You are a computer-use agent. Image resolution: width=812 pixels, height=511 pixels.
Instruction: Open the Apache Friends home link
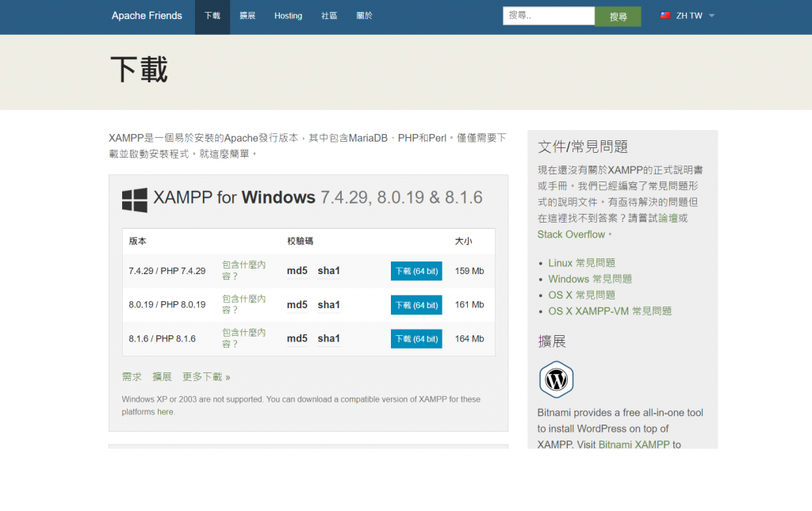tap(147, 16)
